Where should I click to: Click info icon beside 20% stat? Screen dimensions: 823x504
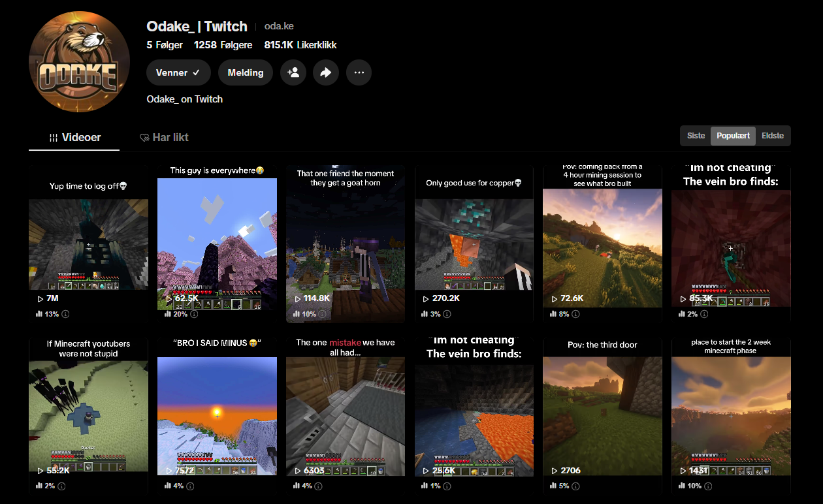195,314
